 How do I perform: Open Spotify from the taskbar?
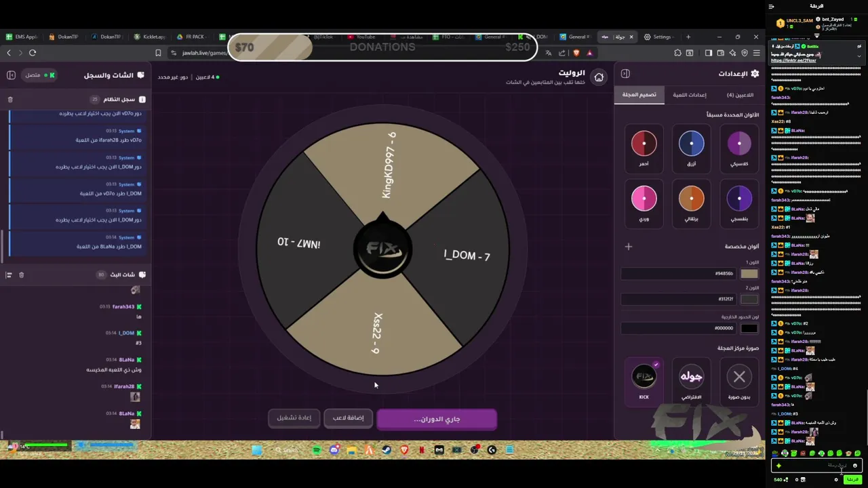pyautogui.click(x=317, y=449)
